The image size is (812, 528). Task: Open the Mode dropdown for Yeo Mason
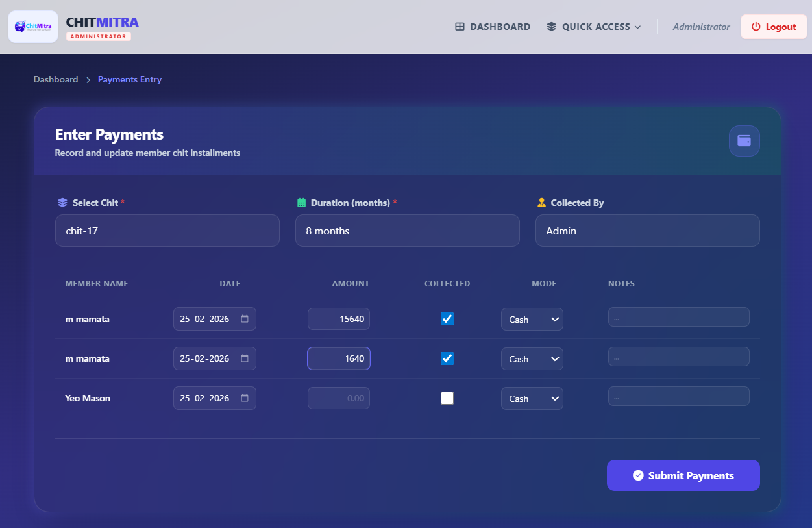click(x=532, y=399)
